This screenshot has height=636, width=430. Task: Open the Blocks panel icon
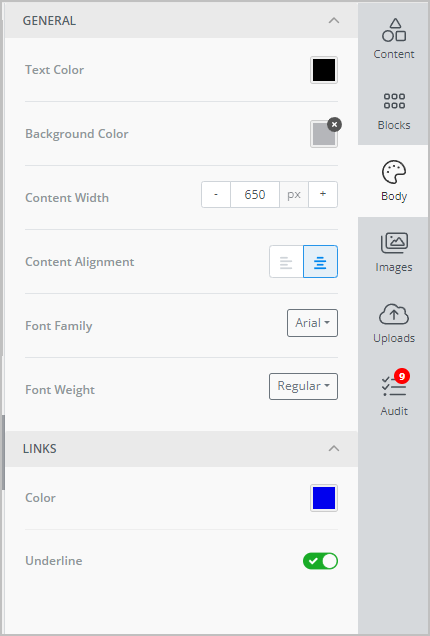394,101
